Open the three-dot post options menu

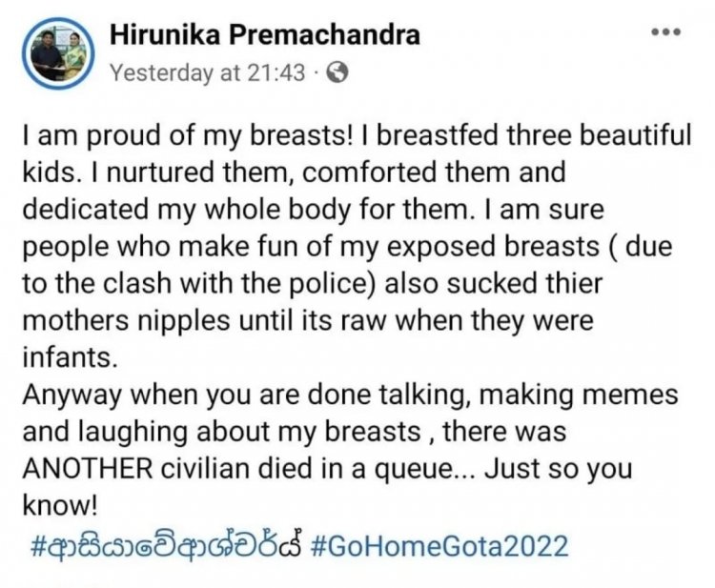(666, 31)
